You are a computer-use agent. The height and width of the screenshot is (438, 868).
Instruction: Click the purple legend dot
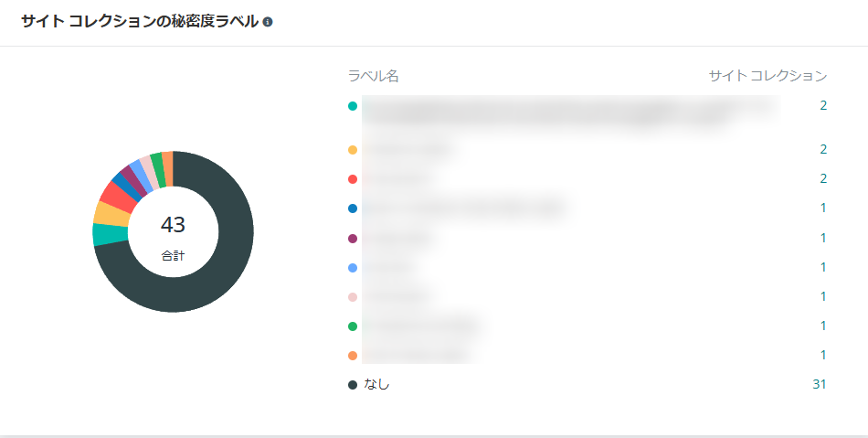tap(353, 239)
